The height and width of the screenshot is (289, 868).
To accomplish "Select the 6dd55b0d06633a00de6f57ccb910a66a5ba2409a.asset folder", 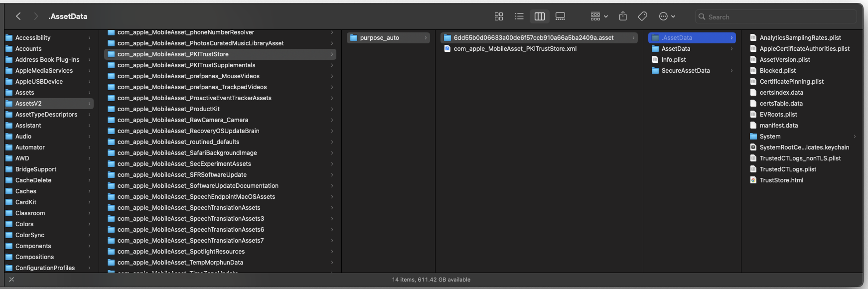I will click(539, 38).
